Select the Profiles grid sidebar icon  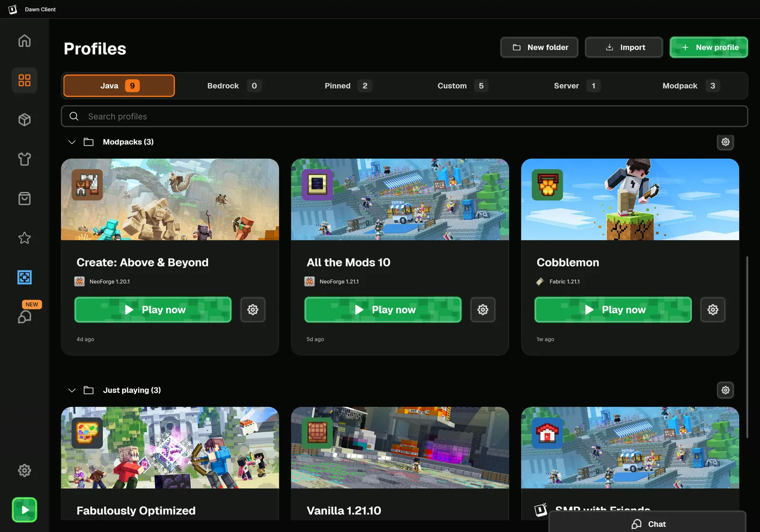point(24,80)
